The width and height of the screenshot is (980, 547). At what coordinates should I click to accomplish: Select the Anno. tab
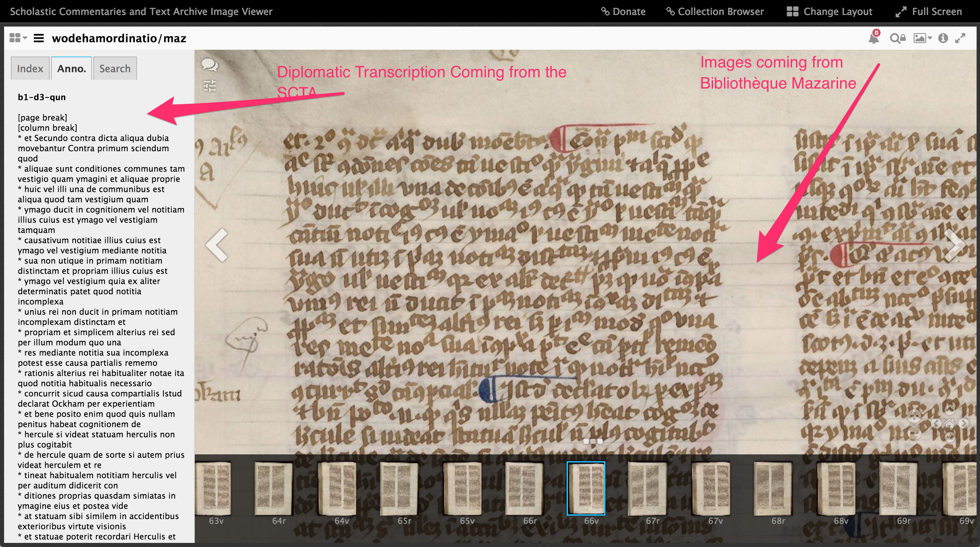pos(72,68)
